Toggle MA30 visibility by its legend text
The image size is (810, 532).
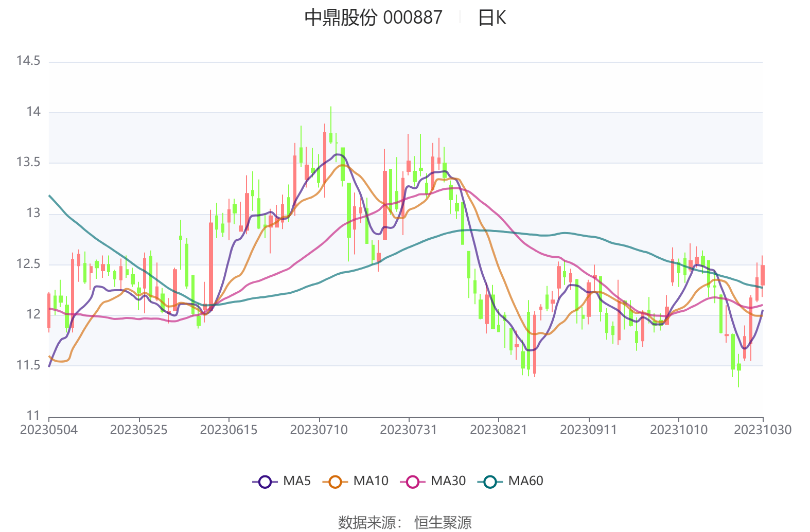click(448, 481)
